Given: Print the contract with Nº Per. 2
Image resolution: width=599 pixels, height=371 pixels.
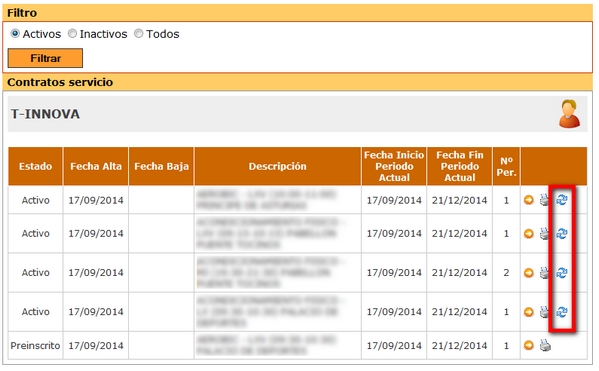Looking at the screenshot, I should 544,272.
